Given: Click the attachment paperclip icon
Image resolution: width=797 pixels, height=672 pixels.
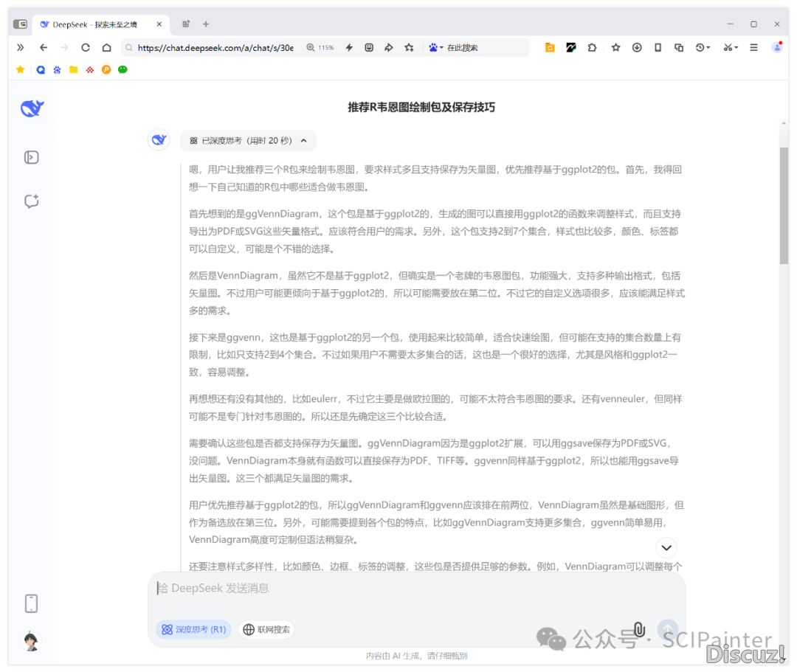Looking at the screenshot, I should tap(640, 630).
